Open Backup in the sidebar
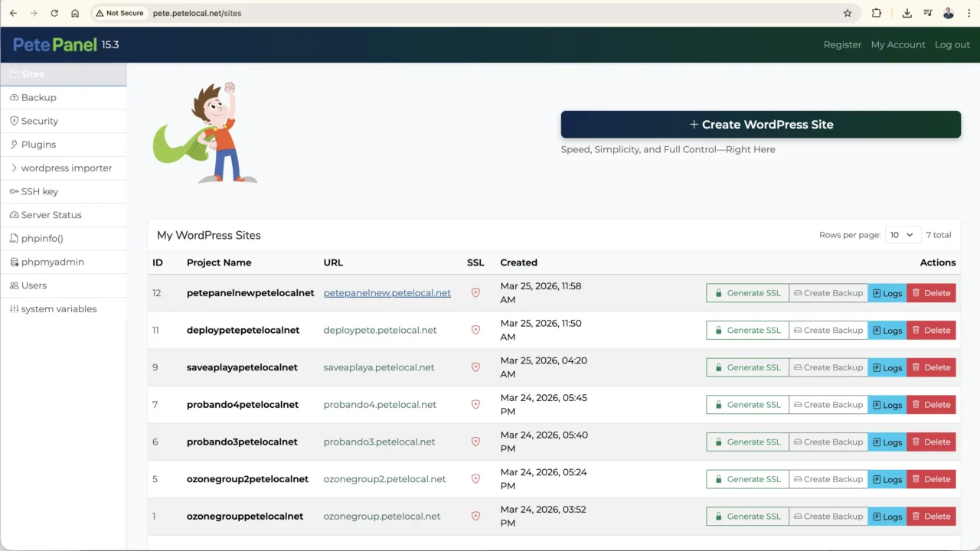 point(63,97)
